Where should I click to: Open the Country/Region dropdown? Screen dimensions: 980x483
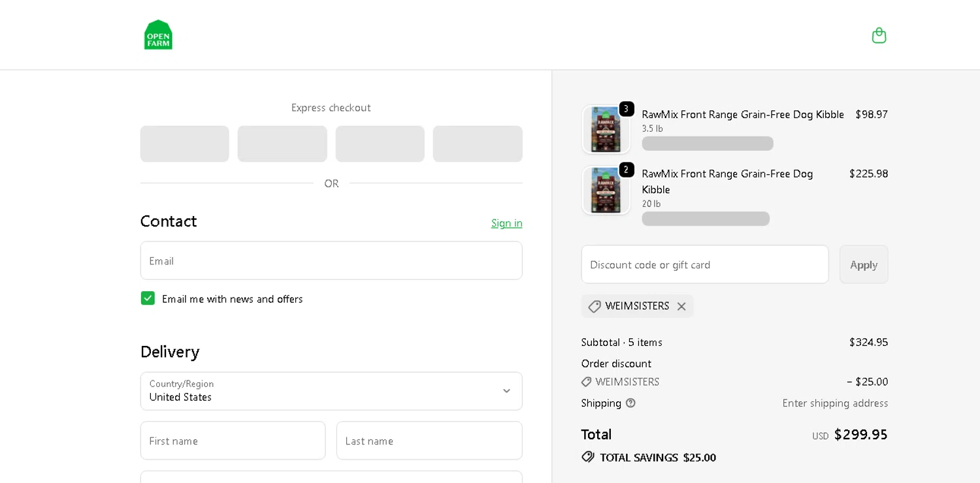point(331,391)
